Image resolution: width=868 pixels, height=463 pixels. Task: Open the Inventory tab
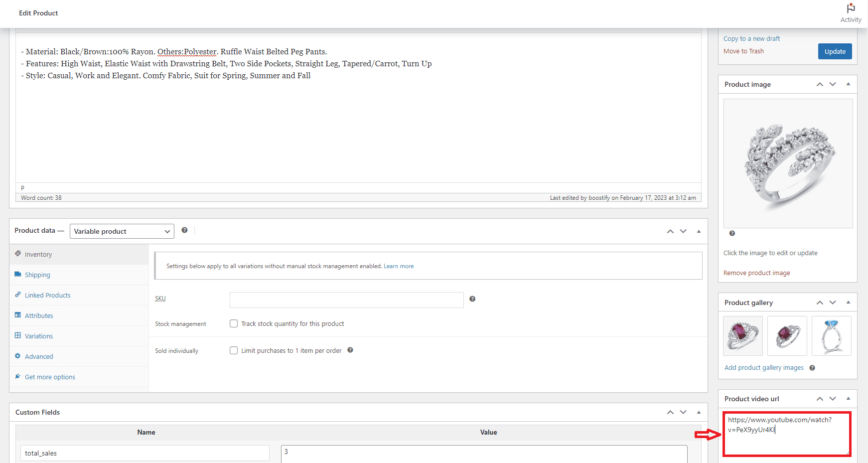pos(79,254)
